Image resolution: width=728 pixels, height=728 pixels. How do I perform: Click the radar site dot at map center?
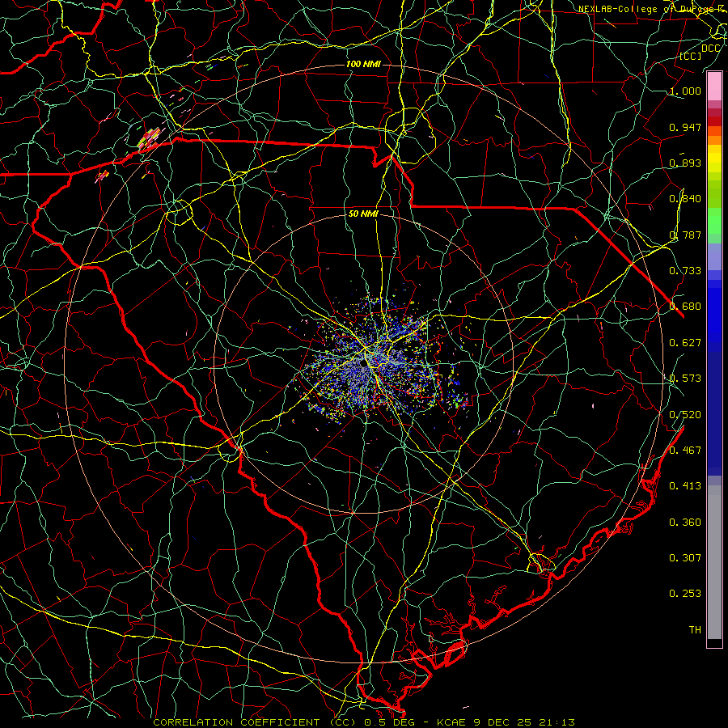click(363, 363)
